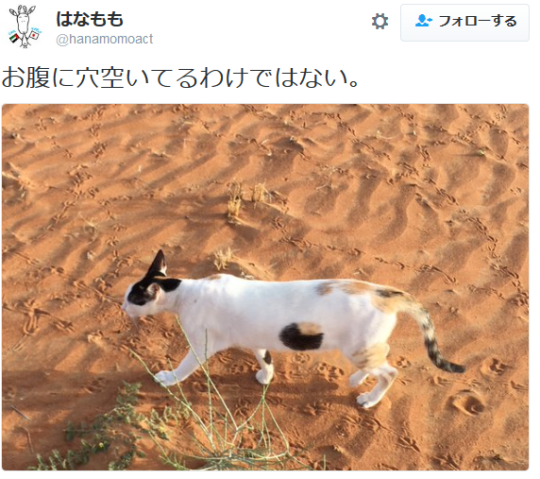This screenshot has height=479, width=540.
Task: Click the gear settings icon
Action: click(x=380, y=22)
